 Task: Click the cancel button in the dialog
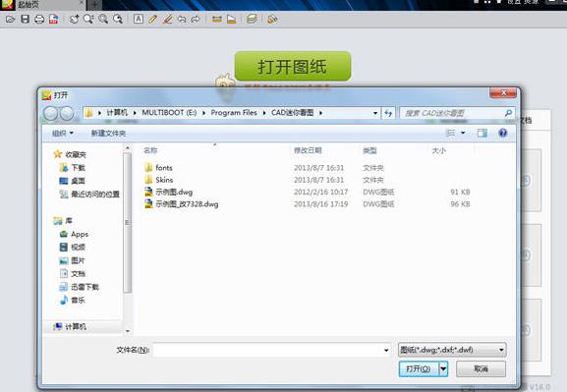[481, 368]
